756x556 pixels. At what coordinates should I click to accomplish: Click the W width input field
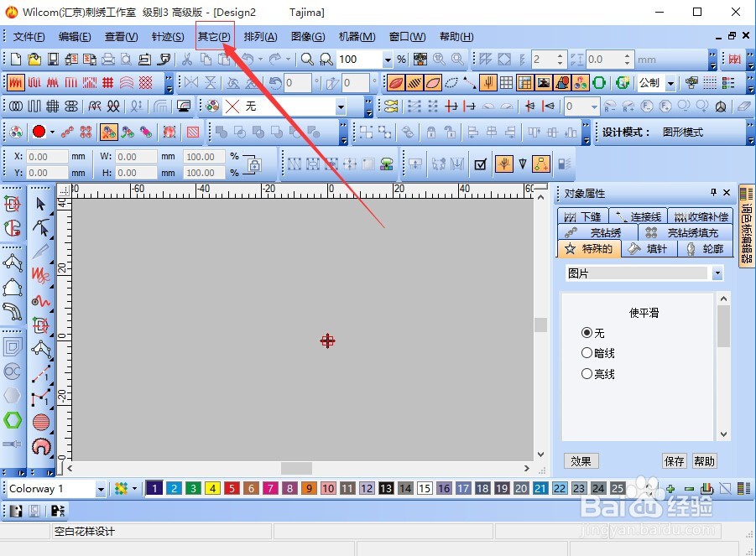[x=136, y=157]
